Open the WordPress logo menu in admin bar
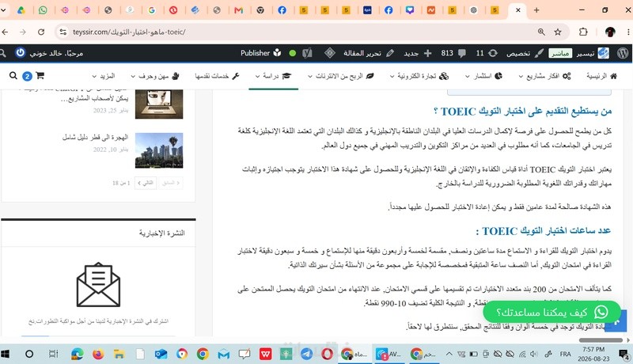Viewport: 633px width, 364px height. 623,53
